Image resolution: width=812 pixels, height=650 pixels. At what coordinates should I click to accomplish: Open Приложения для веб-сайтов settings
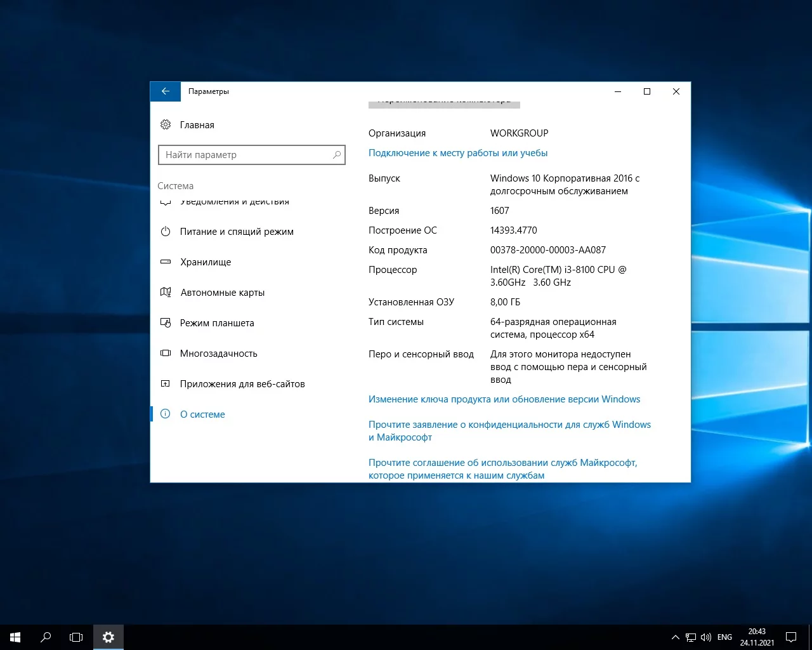pyautogui.click(x=242, y=384)
